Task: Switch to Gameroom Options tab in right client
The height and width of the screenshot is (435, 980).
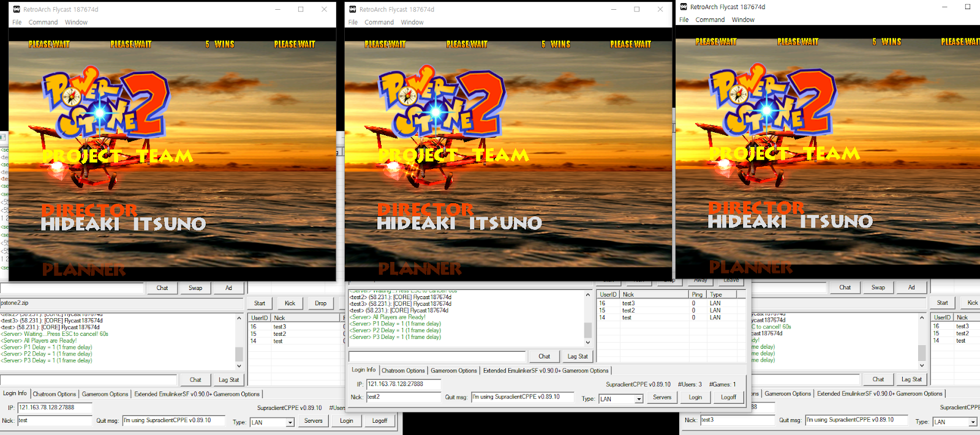Action: click(788, 393)
